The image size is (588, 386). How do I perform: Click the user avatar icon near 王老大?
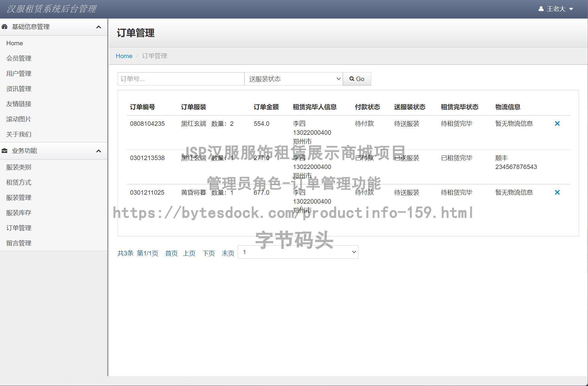tap(541, 9)
